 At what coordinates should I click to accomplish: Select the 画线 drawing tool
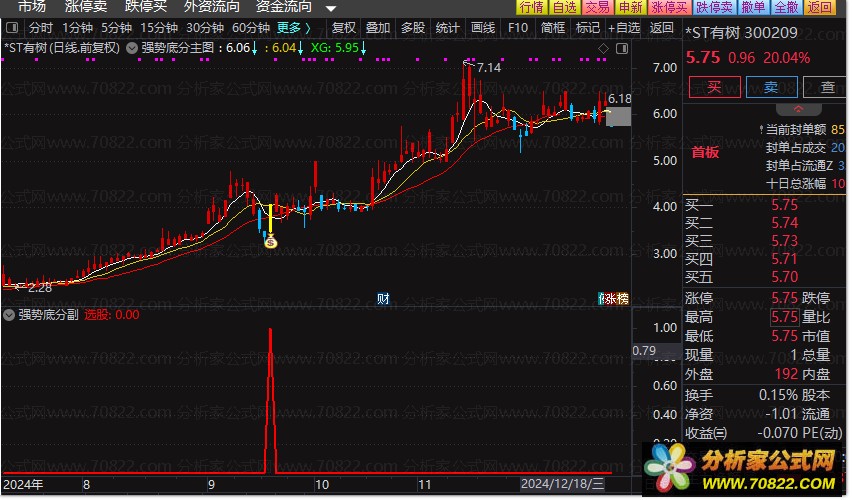(x=483, y=27)
